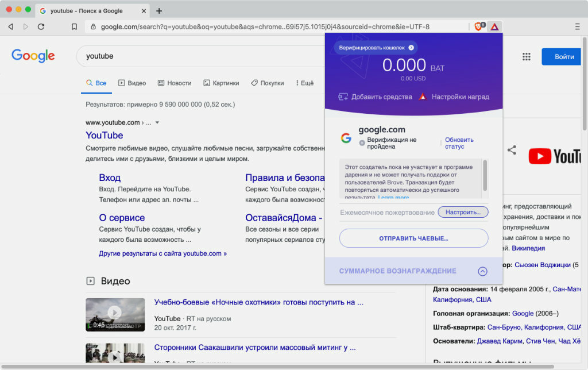
Task: Click the Brave Rewards triangle icon
Action: 494,26
